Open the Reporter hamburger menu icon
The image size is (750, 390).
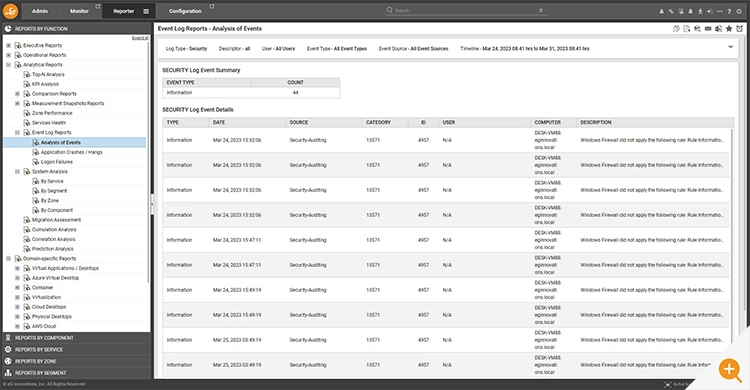146,11
